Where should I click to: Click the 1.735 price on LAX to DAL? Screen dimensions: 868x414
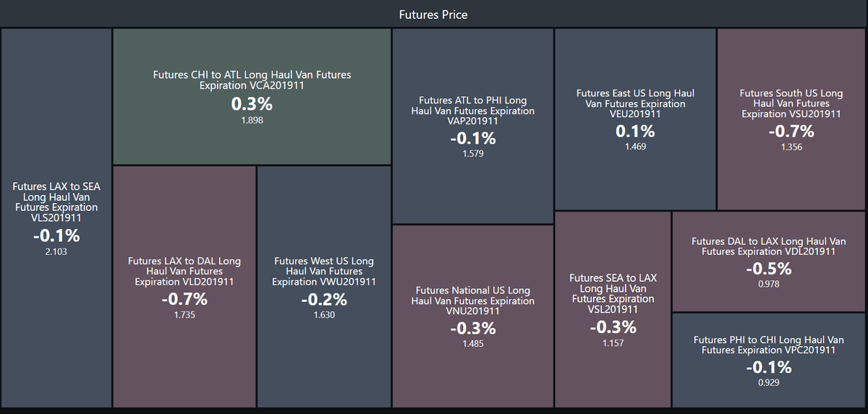tap(184, 315)
